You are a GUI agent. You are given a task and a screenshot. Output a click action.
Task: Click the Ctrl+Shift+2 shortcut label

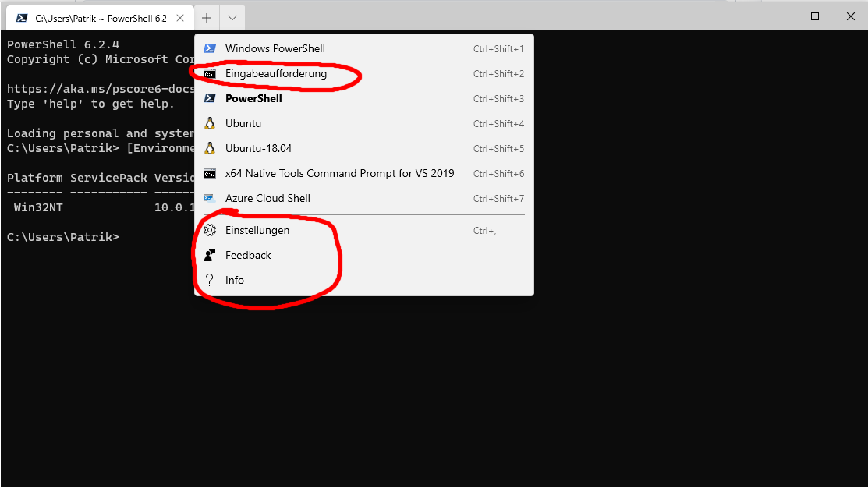click(498, 74)
